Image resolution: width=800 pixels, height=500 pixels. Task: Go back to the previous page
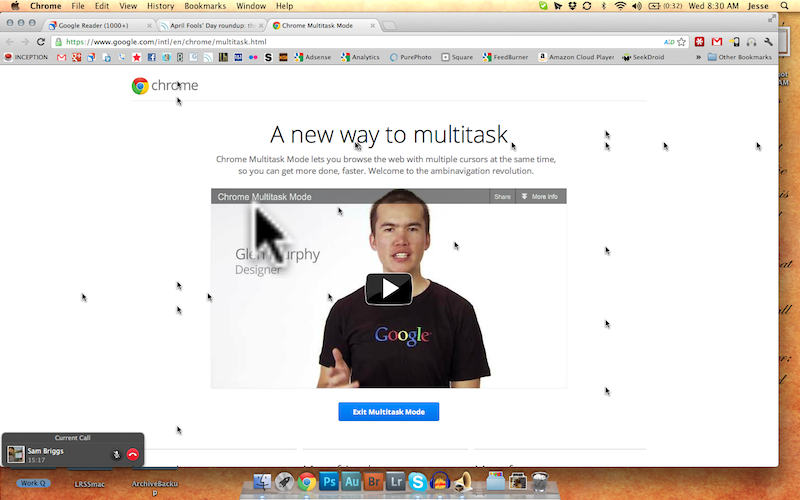coord(10,42)
